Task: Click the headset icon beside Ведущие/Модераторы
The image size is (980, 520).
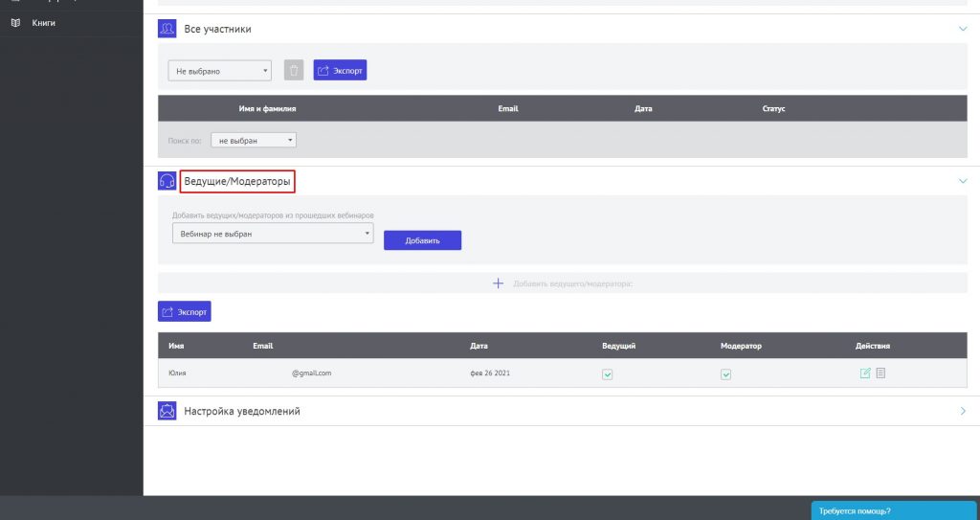Action: click(x=167, y=181)
